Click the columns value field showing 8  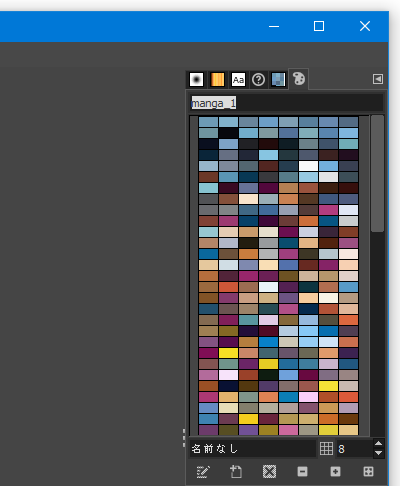click(x=354, y=449)
